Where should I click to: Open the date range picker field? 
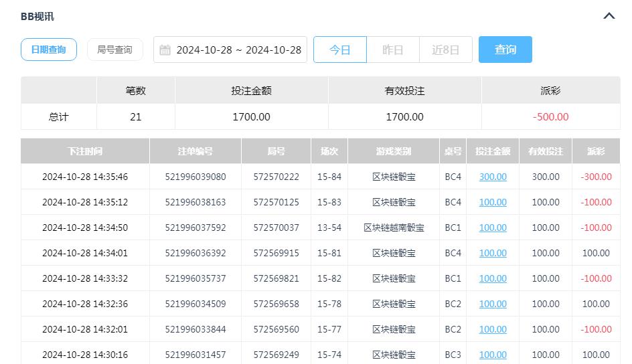(x=238, y=50)
